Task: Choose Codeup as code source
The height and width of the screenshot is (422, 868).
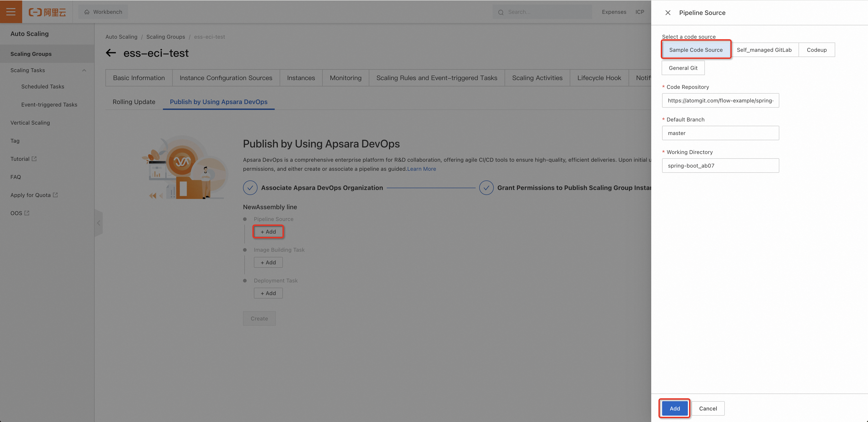Action: click(x=816, y=50)
